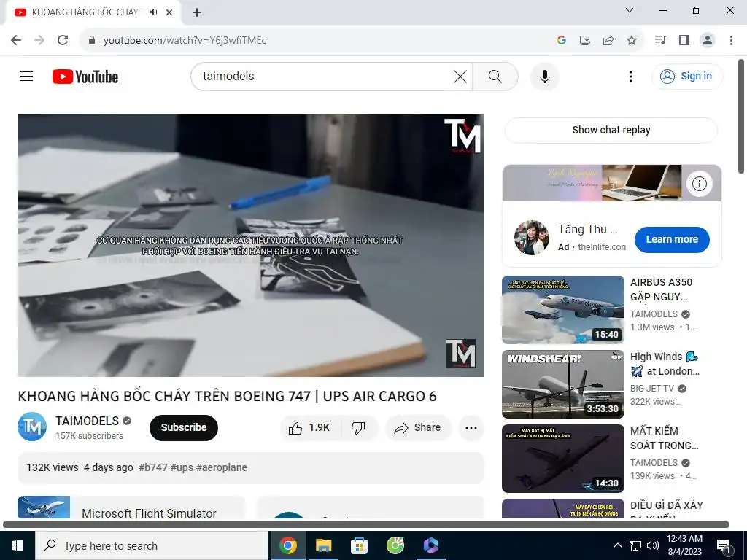The height and width of the screenshot is (560, 747).
Task: Click the ad info icon
Action: point(700,184)
